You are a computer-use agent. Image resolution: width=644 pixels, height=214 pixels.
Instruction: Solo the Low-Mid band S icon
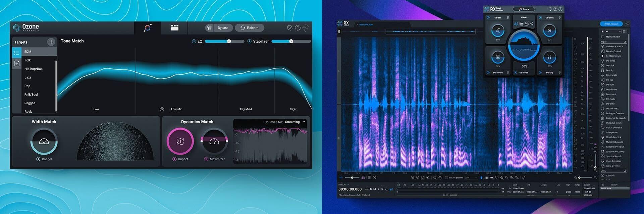pyautogui.click(x=162, y=109)
